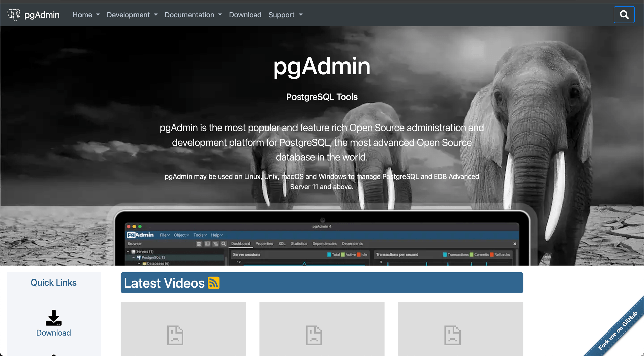The width and height of the screenshot is (644, 356).
Task: Click the Download arrow icon under Quick Links
Action: pyautogui.click(x=53, y=318)
